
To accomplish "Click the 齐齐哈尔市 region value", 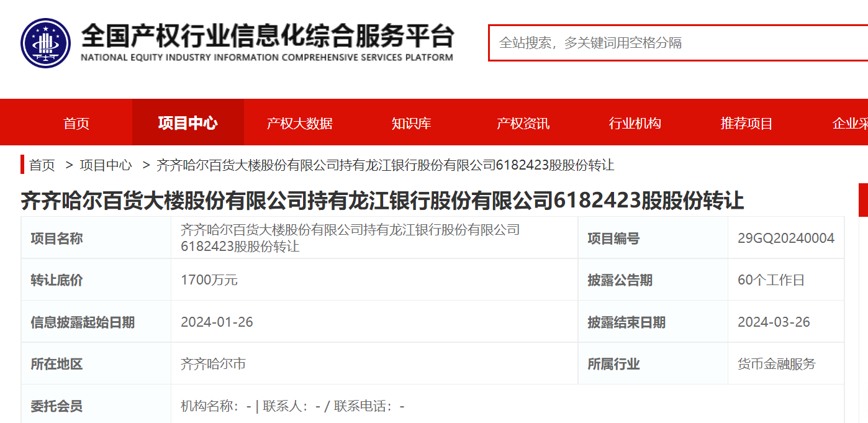I will (x=213, y=364).
